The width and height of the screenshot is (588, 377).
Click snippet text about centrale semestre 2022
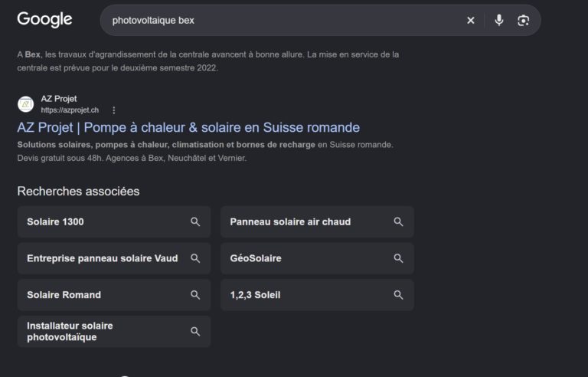pyautogui.click(x=208, y=61)
